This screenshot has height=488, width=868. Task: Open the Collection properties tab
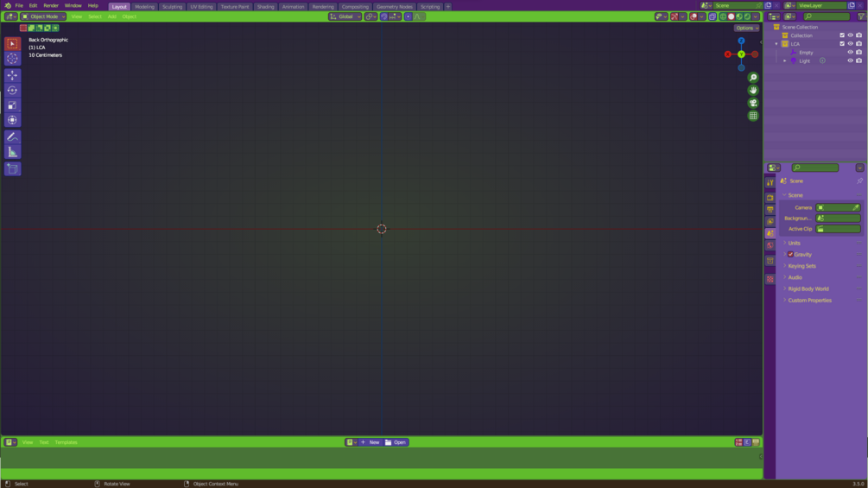770,261
